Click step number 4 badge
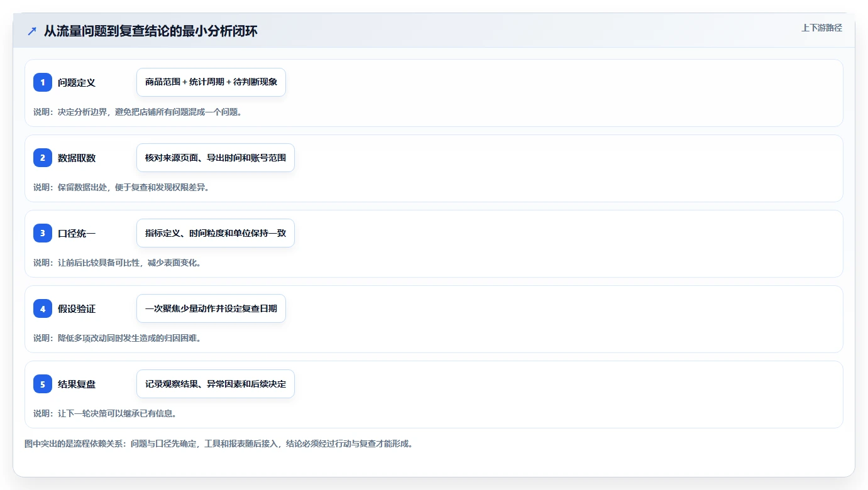Screen dimensions: 868x490 tap(43, 308)
